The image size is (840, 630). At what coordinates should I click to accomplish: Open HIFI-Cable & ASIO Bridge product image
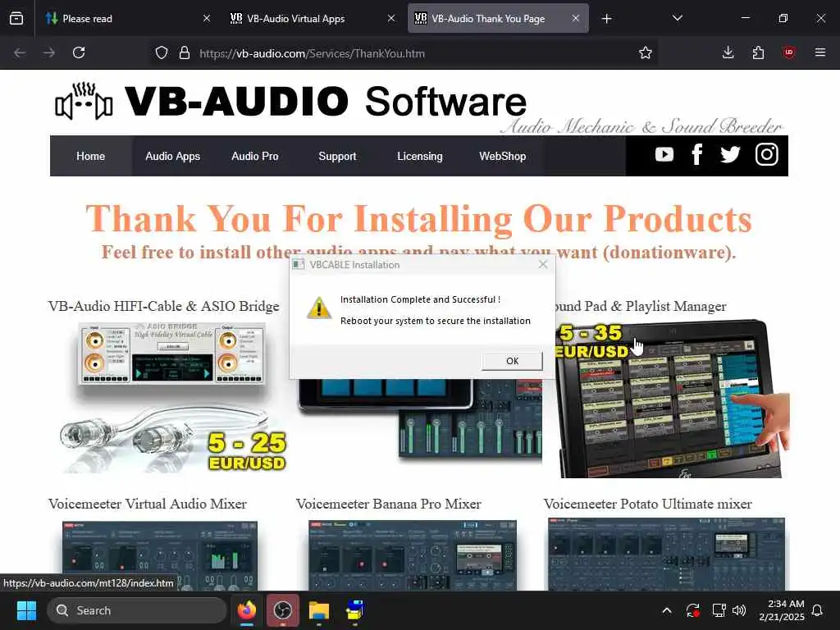tap(172, 399)
